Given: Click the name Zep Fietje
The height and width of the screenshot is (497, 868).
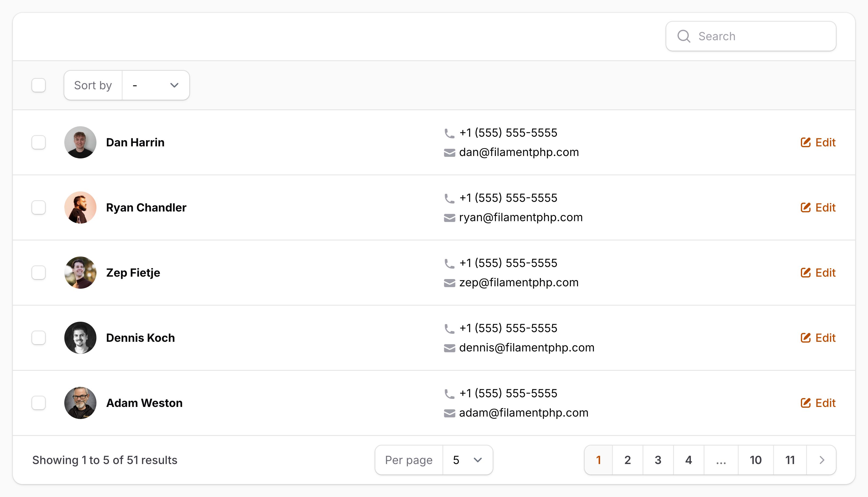Looking at the screenshot, I should [133, 273].
